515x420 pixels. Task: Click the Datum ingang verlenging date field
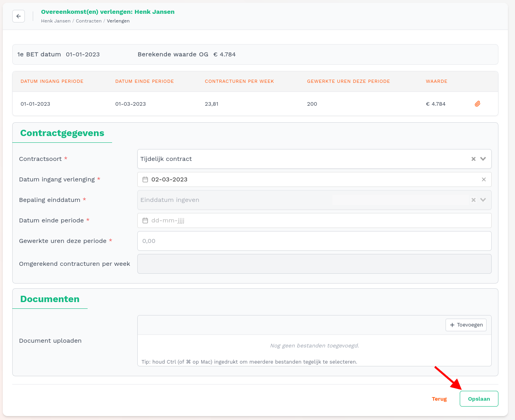[x=315, y=179]
